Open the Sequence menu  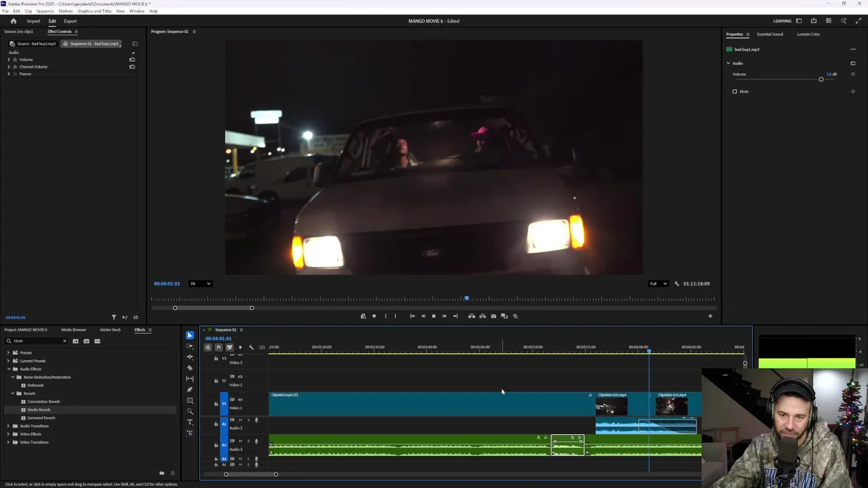45,11
